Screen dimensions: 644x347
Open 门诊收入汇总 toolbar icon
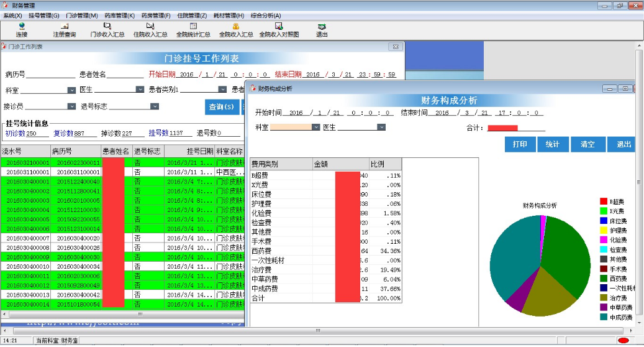click(107, 30)
